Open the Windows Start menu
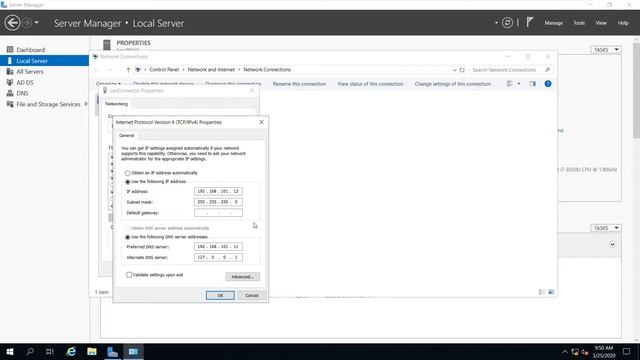This screenshot has width=640, height=360. pos(10,351)
